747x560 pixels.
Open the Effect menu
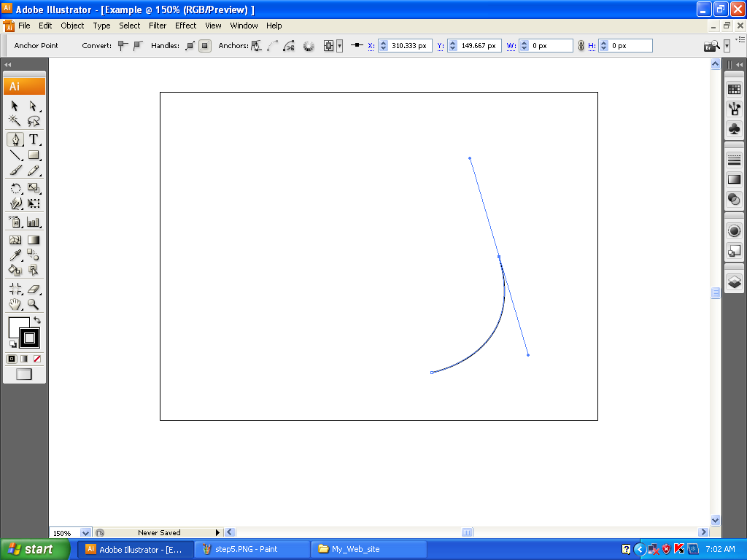pyautogui.click(x=186, y=26)
